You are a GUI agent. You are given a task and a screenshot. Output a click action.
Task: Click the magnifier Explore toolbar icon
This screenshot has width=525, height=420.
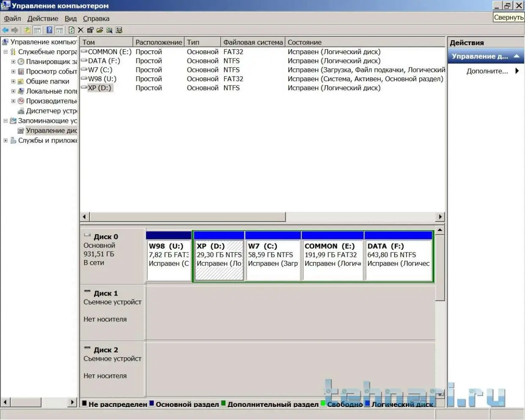(x=109, y=30)
